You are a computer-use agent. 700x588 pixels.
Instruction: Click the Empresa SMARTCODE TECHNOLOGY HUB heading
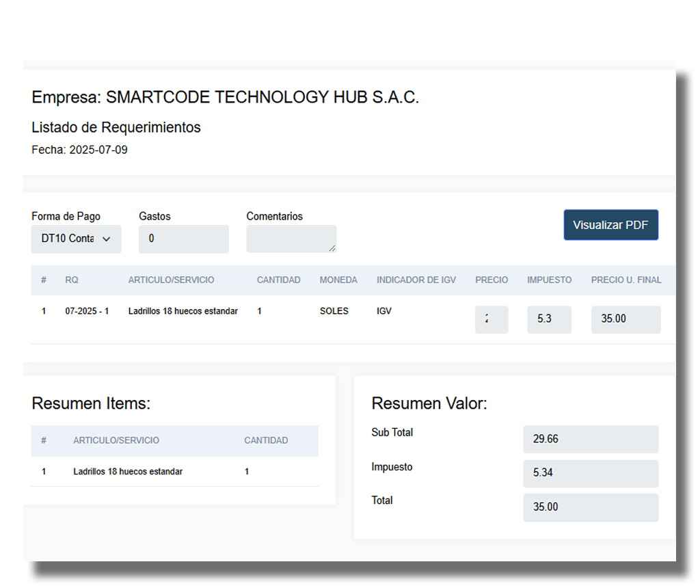(225, 98)
